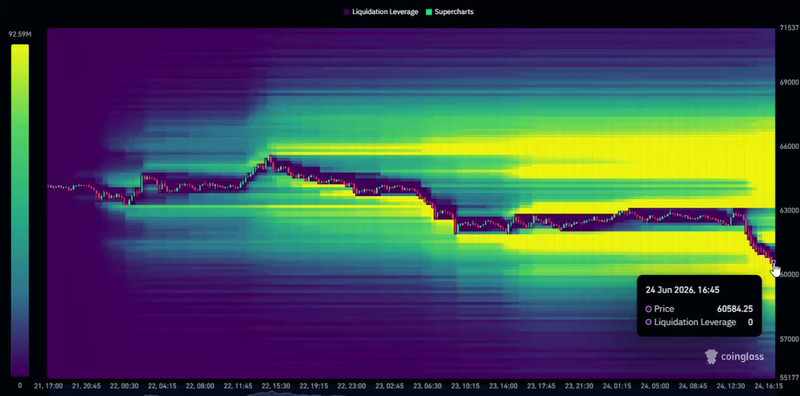Click the 66000 price axis label
The height and width of the screenshot is (396, 800).
pos(789,146)
